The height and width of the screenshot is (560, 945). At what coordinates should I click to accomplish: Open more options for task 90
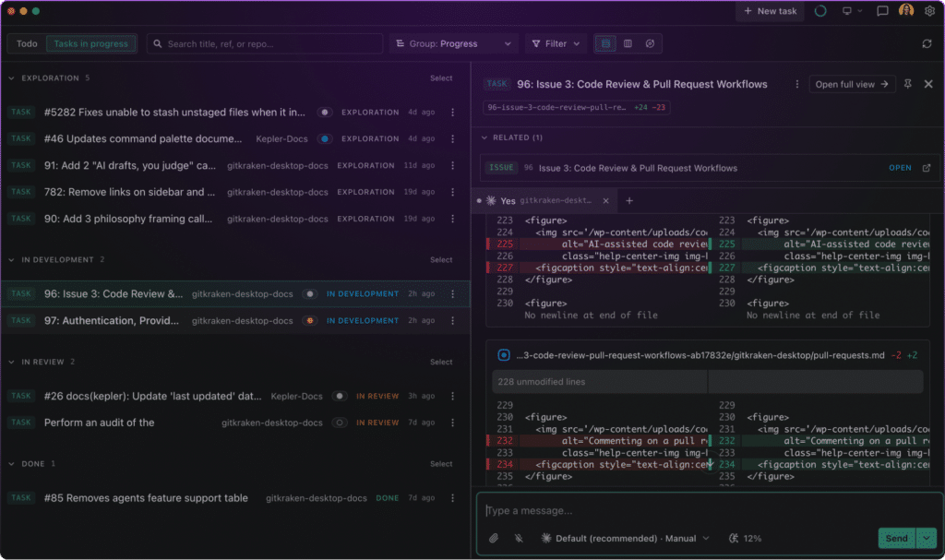pyautogui.click(x=452, y=219)
